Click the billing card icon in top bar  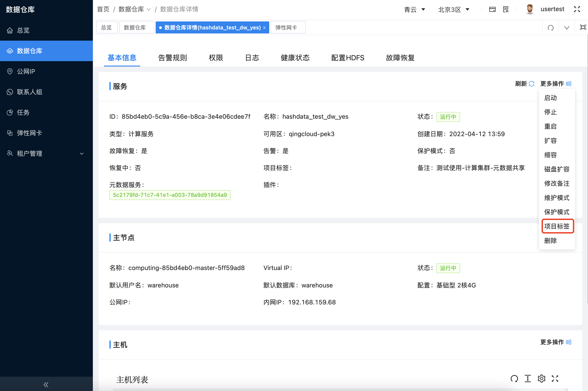(492, 9)
